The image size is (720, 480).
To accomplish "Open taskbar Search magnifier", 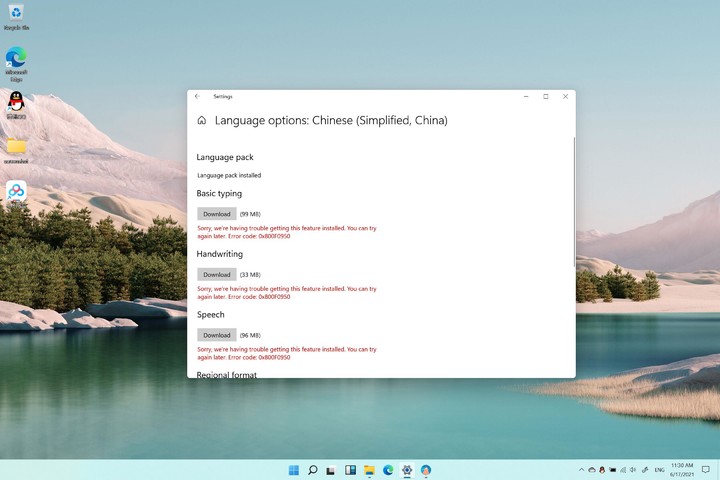I will pyautogui.click(x=313, y=470).
